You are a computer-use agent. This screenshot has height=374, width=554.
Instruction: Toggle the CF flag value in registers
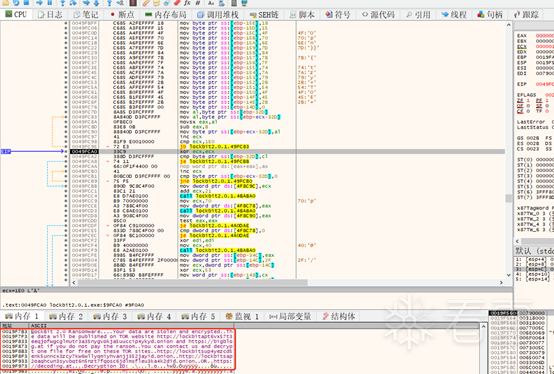[x=528, y=111]
